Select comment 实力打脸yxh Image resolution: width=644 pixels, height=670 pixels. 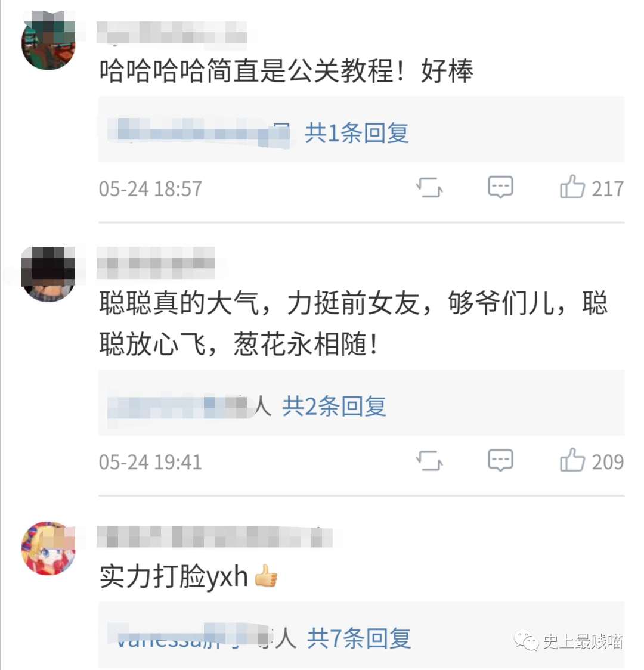coord(174,576)
